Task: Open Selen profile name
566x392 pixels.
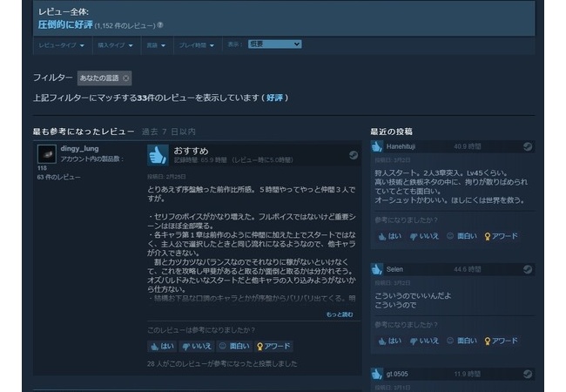Action: (394, 269)
